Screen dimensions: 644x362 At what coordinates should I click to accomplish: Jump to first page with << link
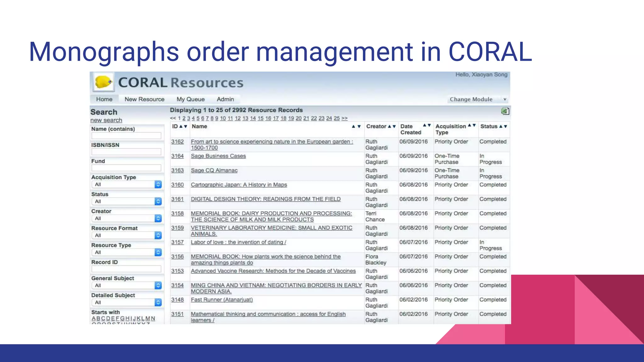coord(173,118)
